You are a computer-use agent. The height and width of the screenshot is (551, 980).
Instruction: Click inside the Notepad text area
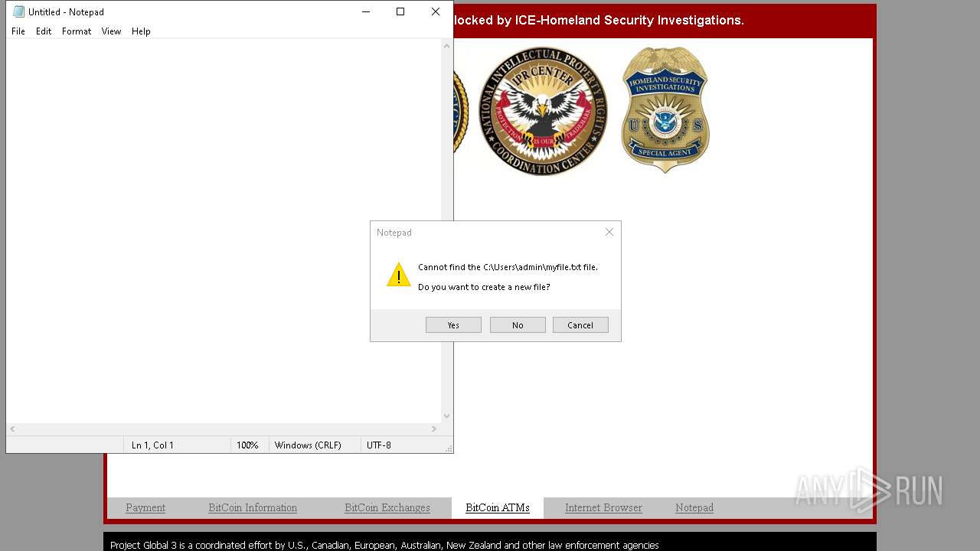point(224,230)
